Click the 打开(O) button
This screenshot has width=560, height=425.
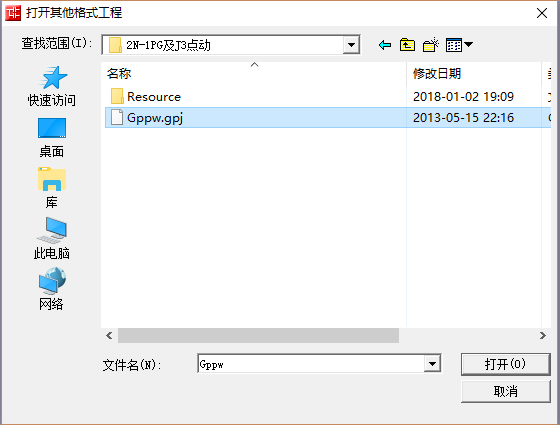tap(505, 364)
